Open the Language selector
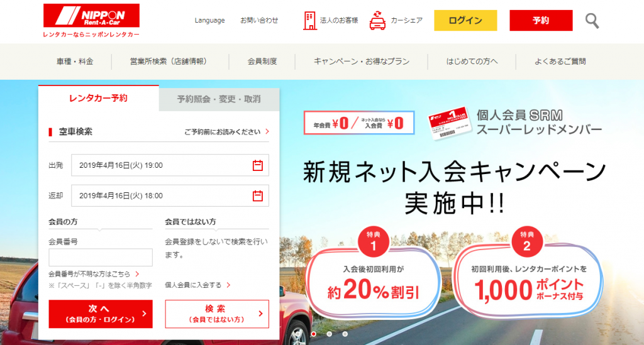This screenshot has width=644, height=345. pos(209,21)
